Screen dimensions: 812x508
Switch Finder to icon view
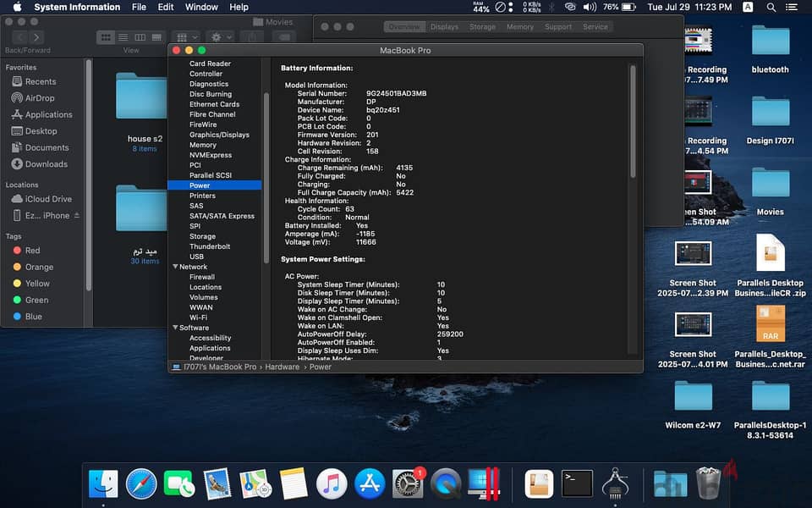click(x=106, y=37)
